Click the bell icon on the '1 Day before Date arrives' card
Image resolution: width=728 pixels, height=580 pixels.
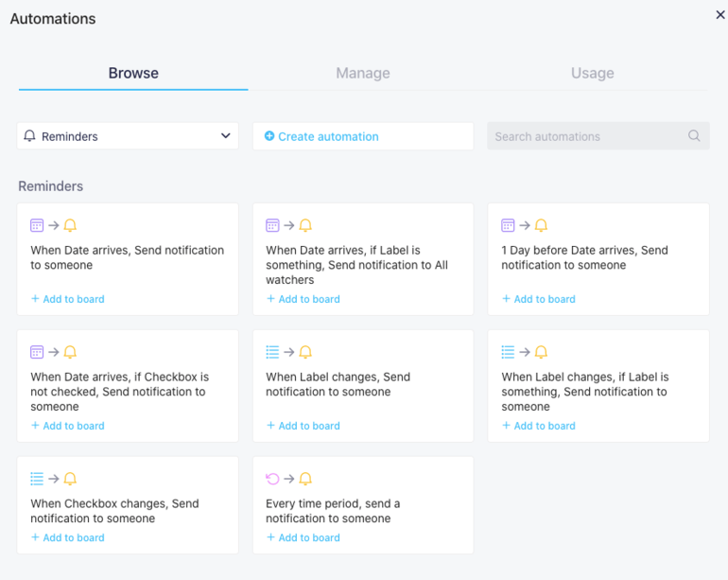click(x=541, y=225)
